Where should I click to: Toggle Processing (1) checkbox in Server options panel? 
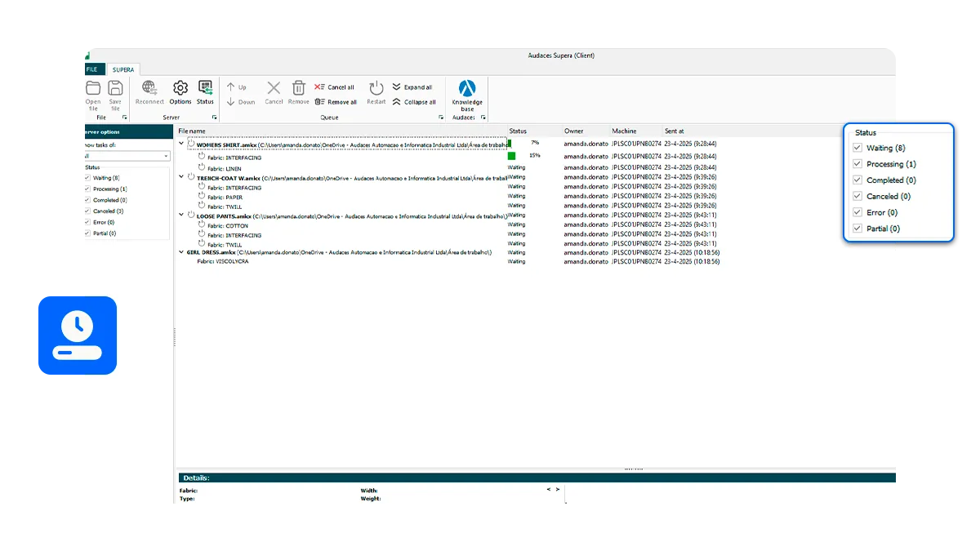pos(87,189)
